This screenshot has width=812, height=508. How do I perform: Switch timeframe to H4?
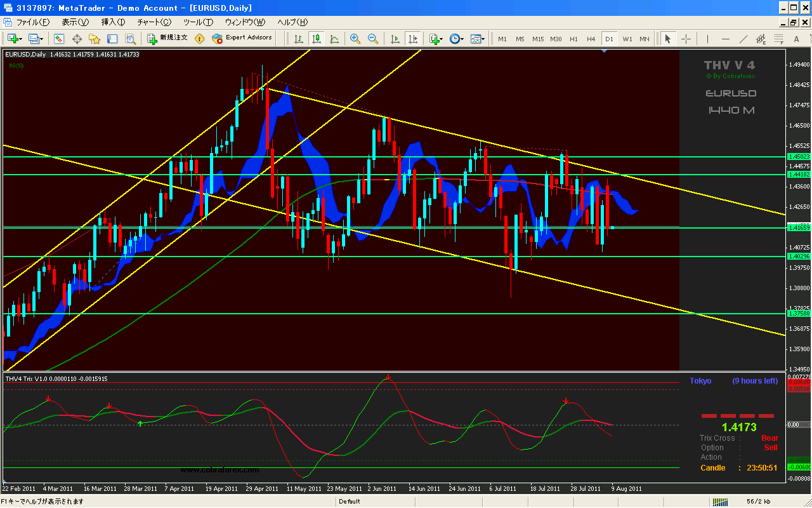(x=591, y=39)
